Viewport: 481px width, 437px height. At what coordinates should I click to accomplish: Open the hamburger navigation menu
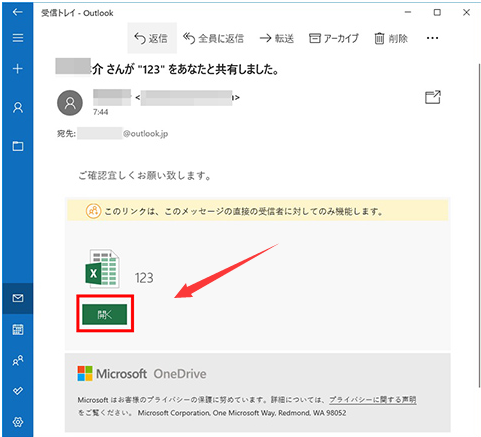tap(18, 38)
